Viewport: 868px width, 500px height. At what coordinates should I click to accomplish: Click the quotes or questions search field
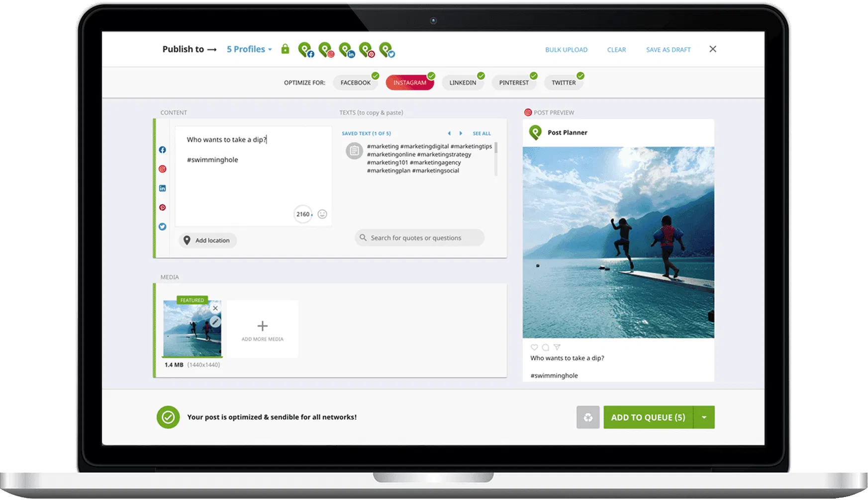(x=419, y=238)
